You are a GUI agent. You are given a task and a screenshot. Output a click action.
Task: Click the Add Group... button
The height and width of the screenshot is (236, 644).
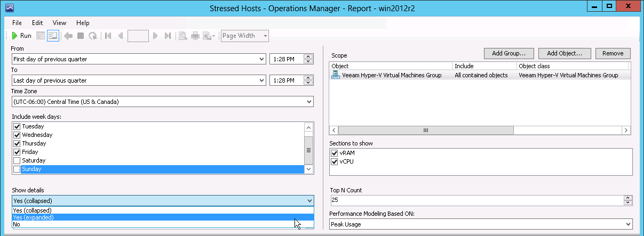coord(509,53)
